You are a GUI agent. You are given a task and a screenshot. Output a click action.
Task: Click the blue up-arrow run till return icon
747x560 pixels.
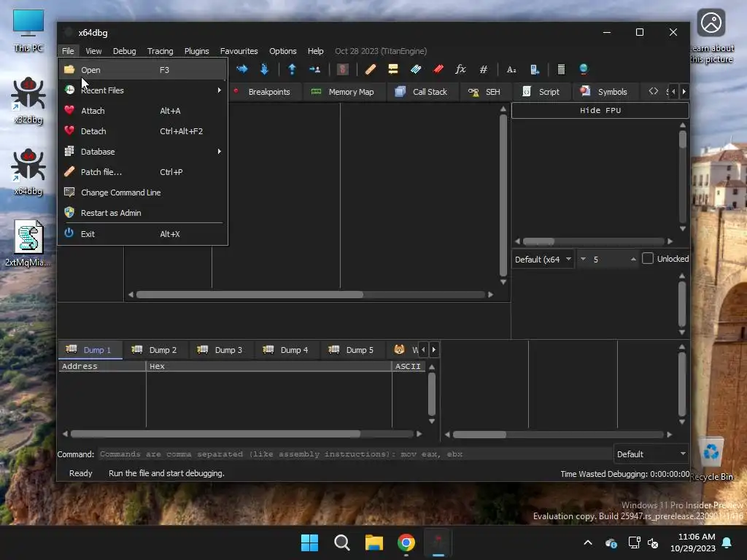click(292, 69)
